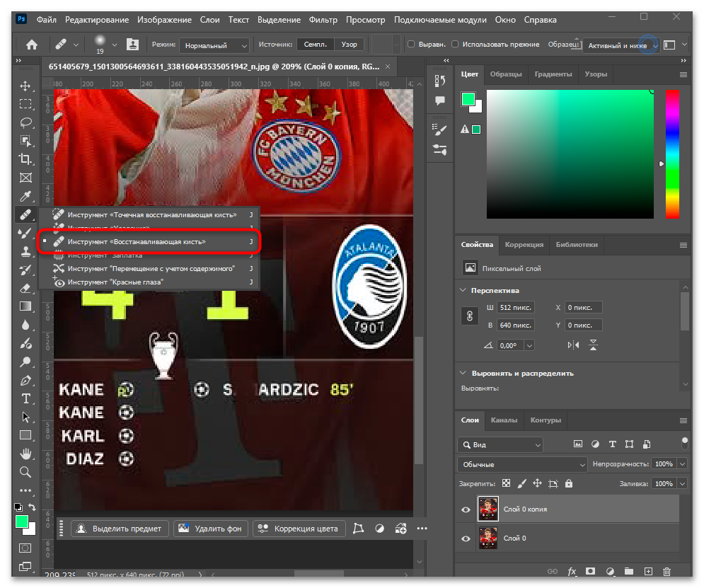Select the Gradient tool

tap(25, 306)
